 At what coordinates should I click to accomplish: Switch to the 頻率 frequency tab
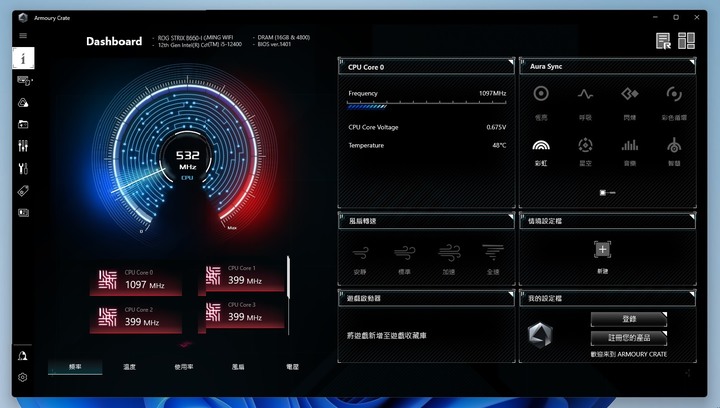pyautogui.click(x=75, y=367)
